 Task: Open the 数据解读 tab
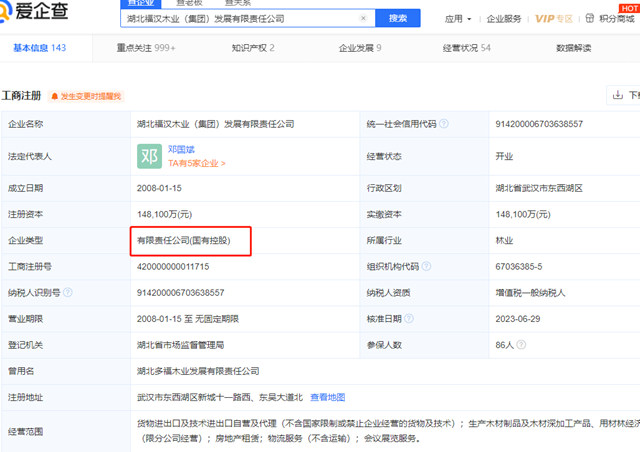click(573, 48)
